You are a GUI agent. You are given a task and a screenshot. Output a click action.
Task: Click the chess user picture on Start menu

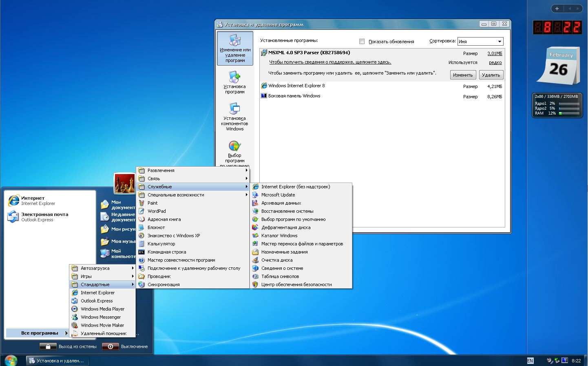[124, 183]
